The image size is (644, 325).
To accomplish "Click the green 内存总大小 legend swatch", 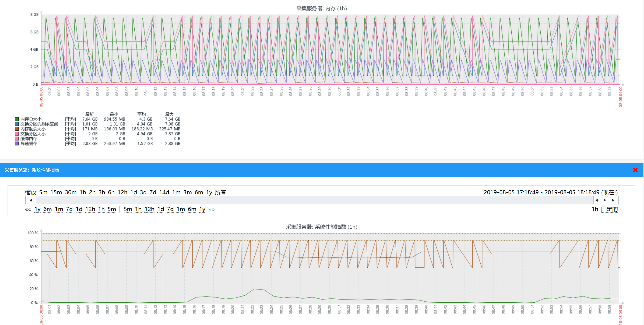I will 17,119.
